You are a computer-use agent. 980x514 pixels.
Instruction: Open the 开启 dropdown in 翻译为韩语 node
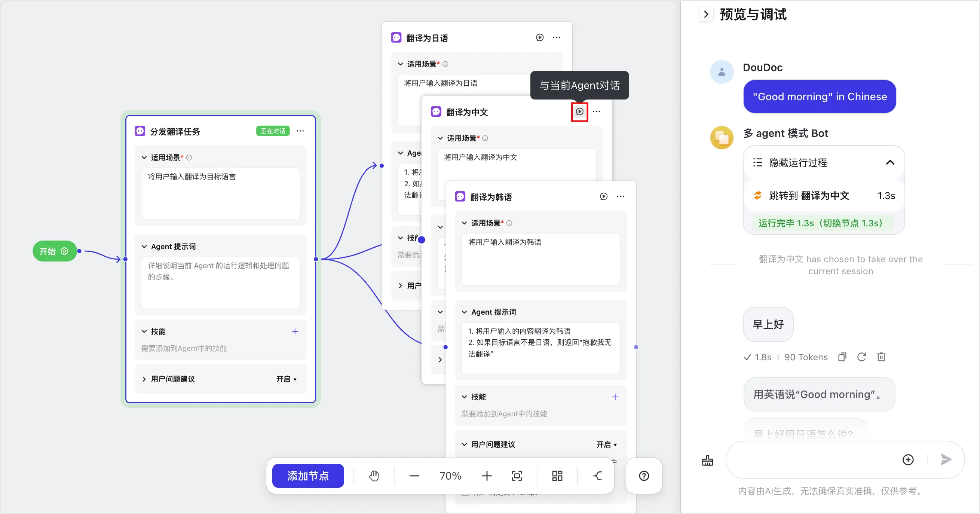(x=606, y=444)
